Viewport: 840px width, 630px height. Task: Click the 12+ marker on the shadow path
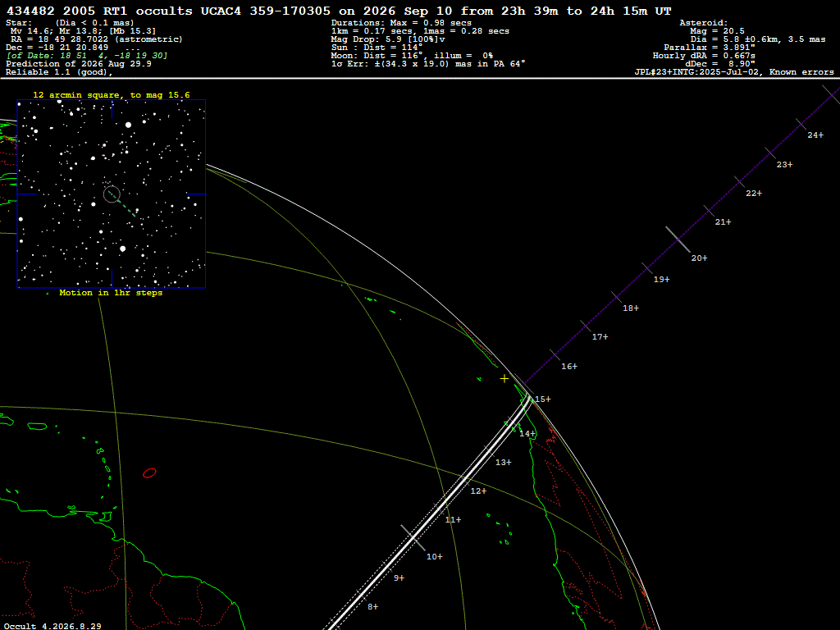point(478,491)
